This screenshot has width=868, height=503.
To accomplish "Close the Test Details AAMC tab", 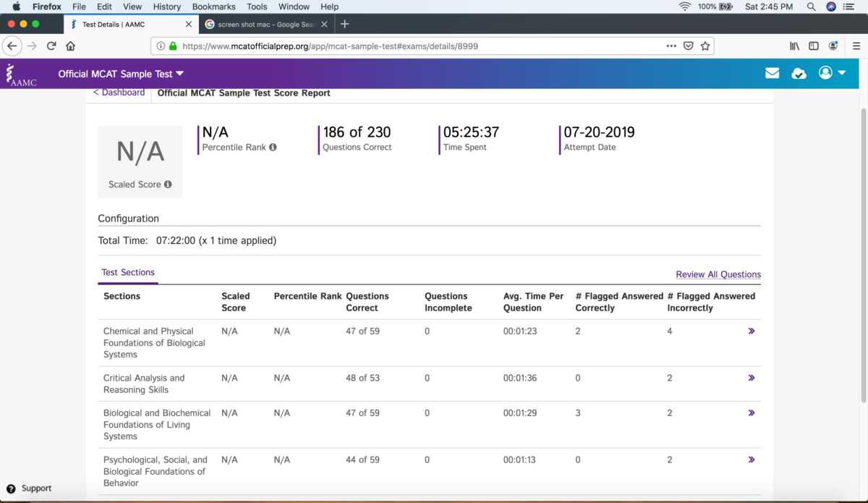I will 189,24.
